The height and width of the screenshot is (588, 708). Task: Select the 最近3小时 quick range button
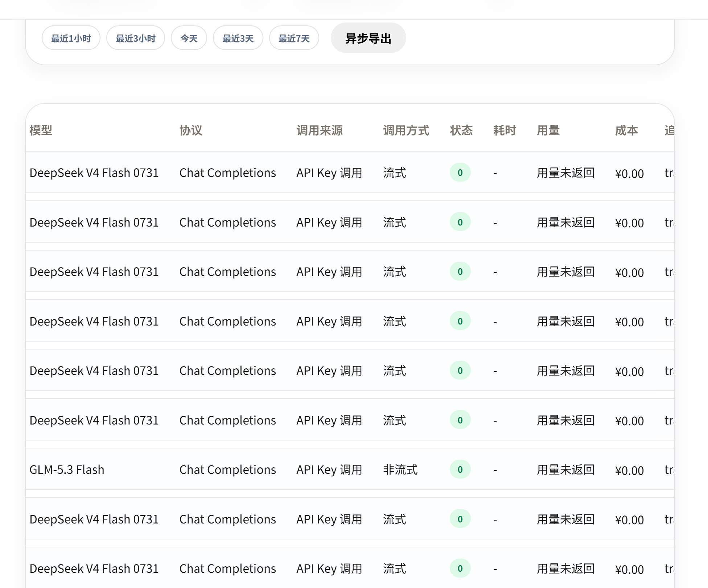click(136, 38)
